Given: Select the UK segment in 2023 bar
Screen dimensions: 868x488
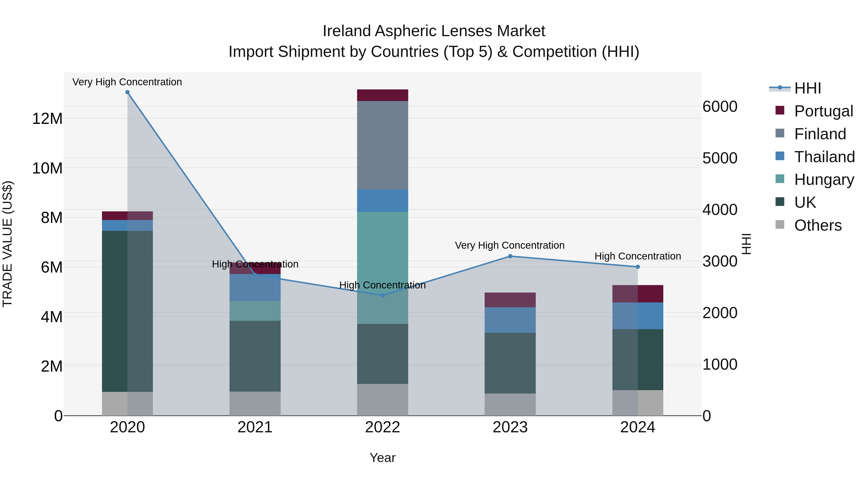Looking at the screenshot, I should pyautogui.click(x=510, y=363).
